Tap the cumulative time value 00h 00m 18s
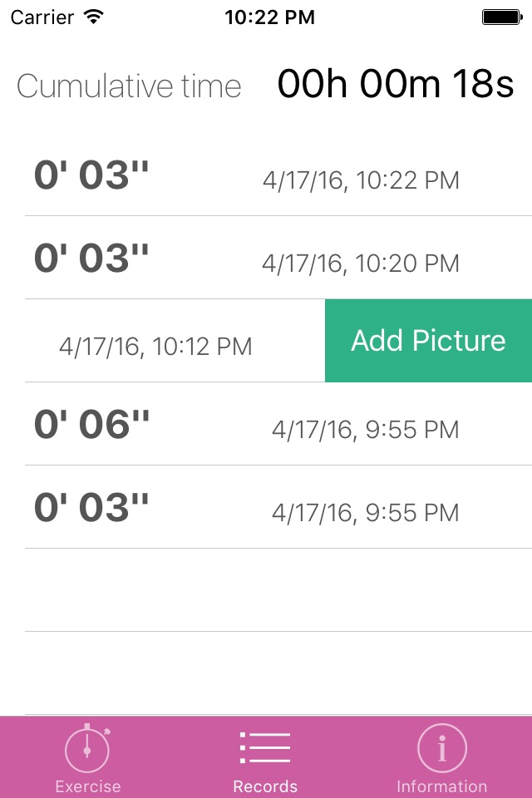 click(x=396, y=85)
